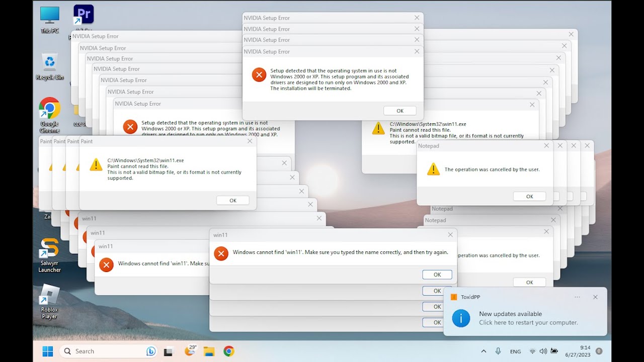Viewport: 644px width, 362px height.
Task: Click the red error icon in front win11 dialog
Action: point(221,253)
